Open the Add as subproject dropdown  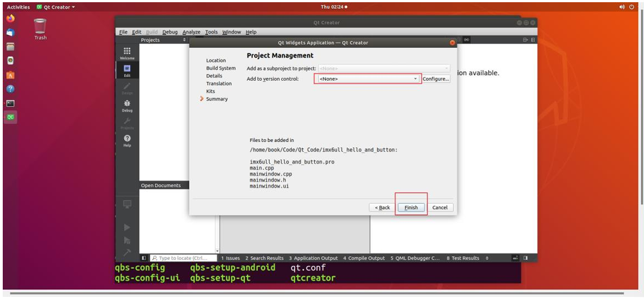(x=384, y=69)
